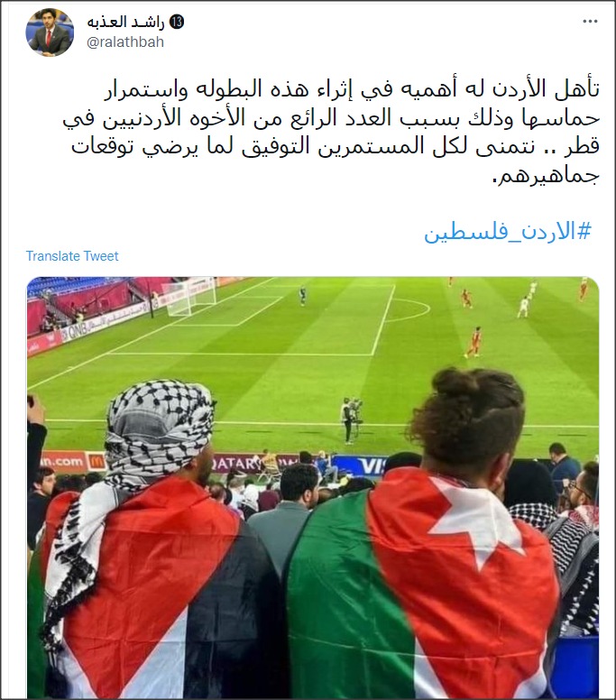Open the @ralathbah handle link
The image size is (616, 700).
[125, 42]
